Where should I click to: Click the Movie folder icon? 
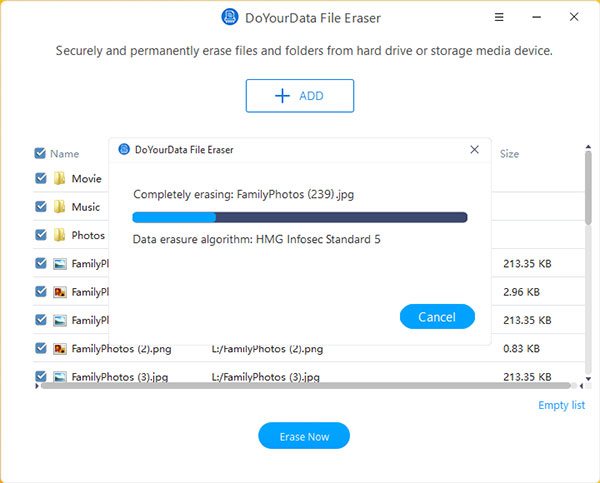pyautogui.click(x=60, y=179)
